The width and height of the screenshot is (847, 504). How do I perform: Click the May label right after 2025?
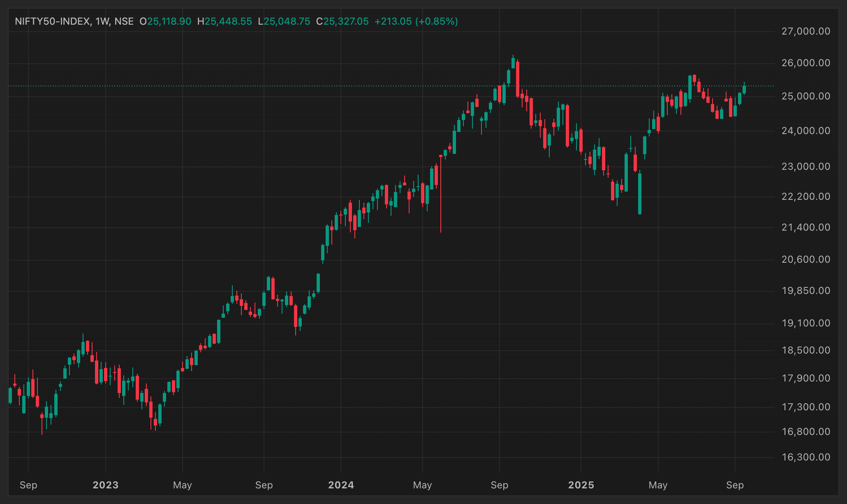[658, 485]
